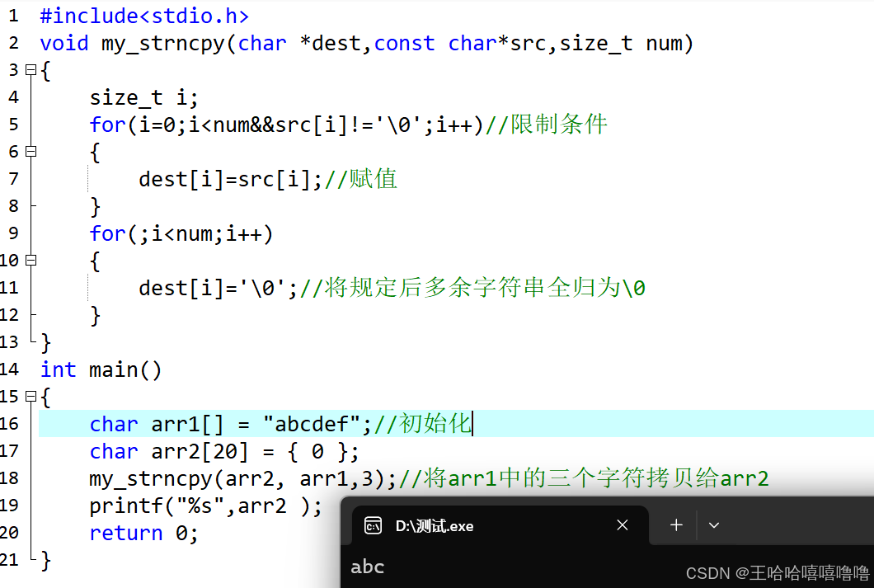Click the '//初始化' comment

pyautogui.click(x=423, y=424)
